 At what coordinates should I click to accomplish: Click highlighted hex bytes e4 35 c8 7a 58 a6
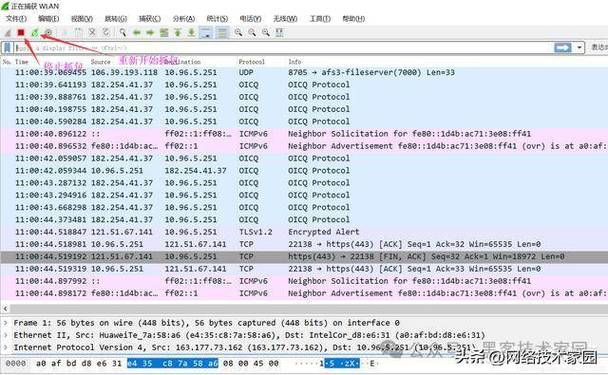click(173, 363)
